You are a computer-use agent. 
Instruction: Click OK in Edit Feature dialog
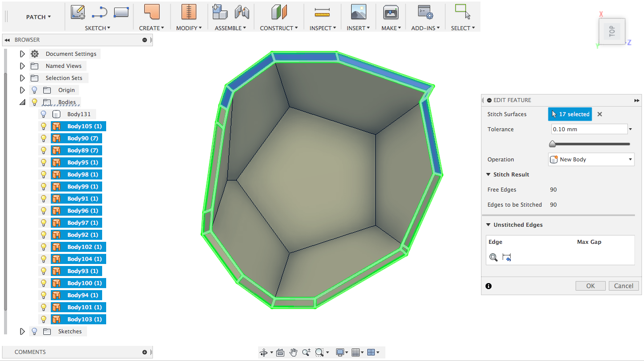(590, 286)
